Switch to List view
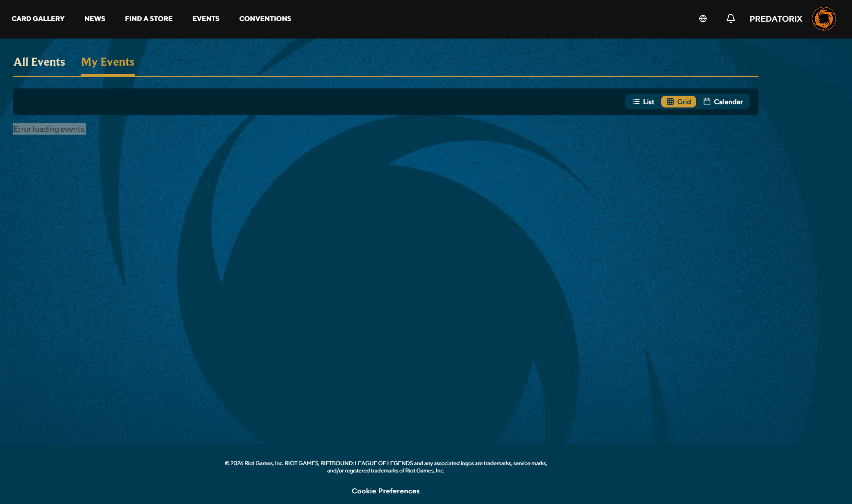Image resolution: width=852 pixels, height=504 pixels. coord(643,102)
